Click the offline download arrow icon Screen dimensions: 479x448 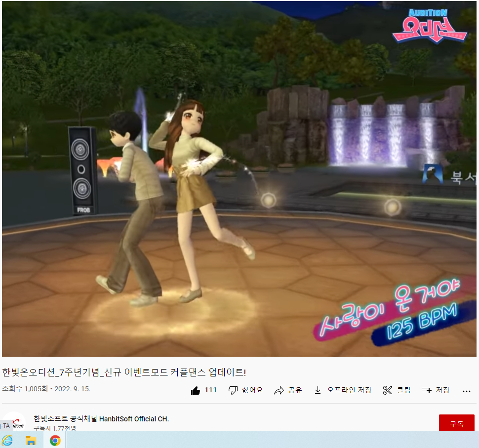[318, 390]
